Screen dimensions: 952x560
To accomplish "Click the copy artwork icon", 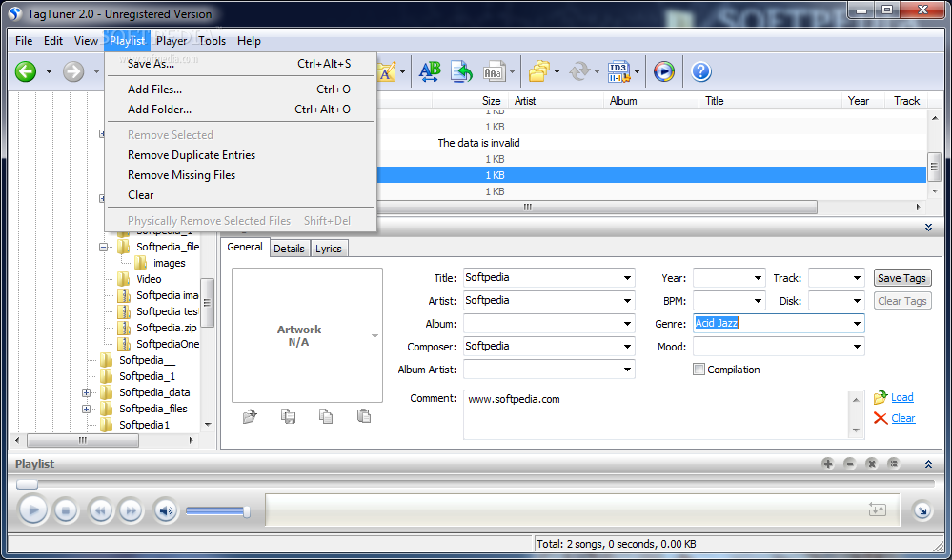I will tap(326, 416).
